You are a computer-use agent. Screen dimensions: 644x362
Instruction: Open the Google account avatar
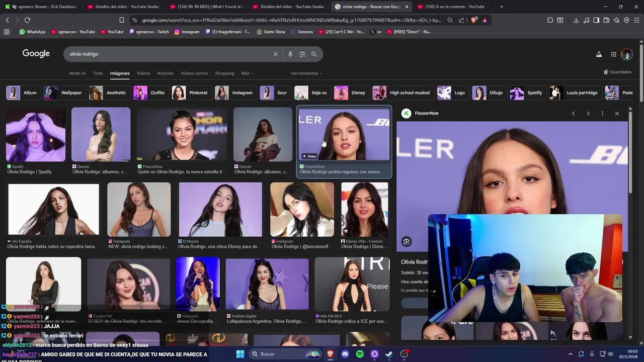pos(627,54)
